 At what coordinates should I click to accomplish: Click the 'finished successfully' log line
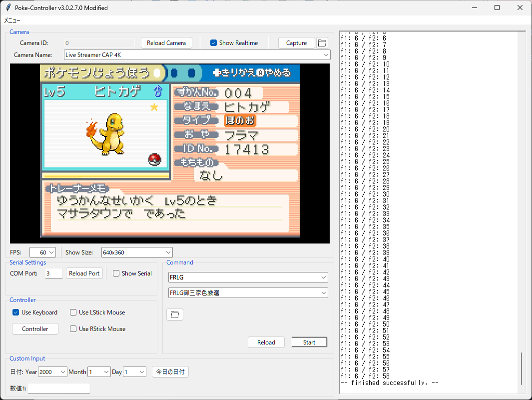tap(390, 382)
